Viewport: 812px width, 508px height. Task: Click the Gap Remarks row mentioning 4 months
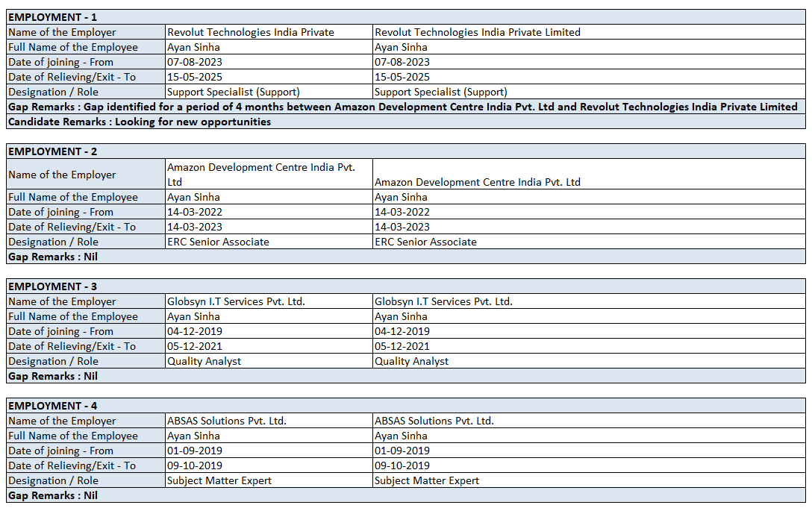403,107
